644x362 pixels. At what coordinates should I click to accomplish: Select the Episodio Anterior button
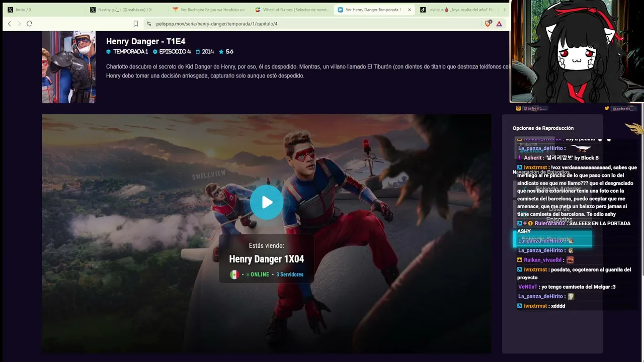pyautogui.click(x=552, y=189)
